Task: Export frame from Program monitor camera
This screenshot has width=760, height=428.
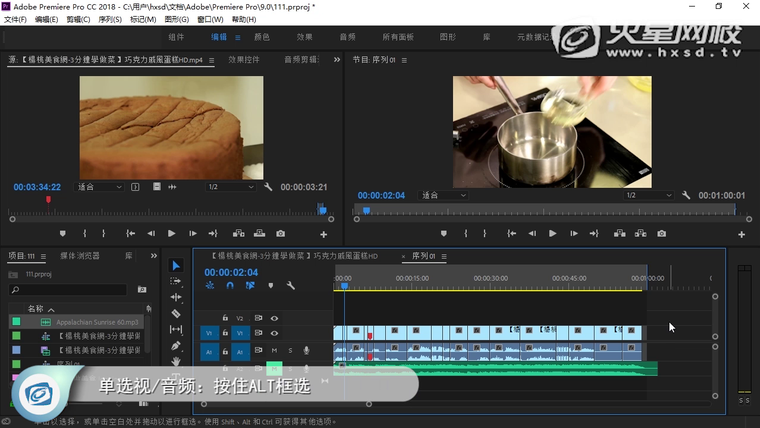Action: (661, 233)
